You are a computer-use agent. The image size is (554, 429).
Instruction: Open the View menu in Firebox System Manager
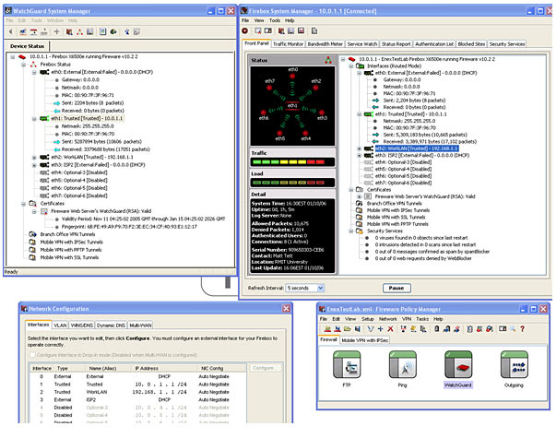[259, 20]
